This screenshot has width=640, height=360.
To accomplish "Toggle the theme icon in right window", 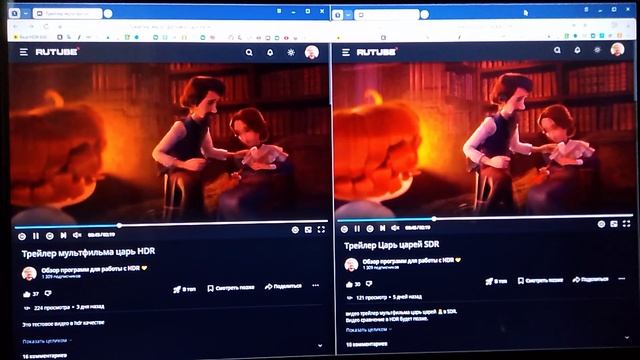I will [597, 50].
